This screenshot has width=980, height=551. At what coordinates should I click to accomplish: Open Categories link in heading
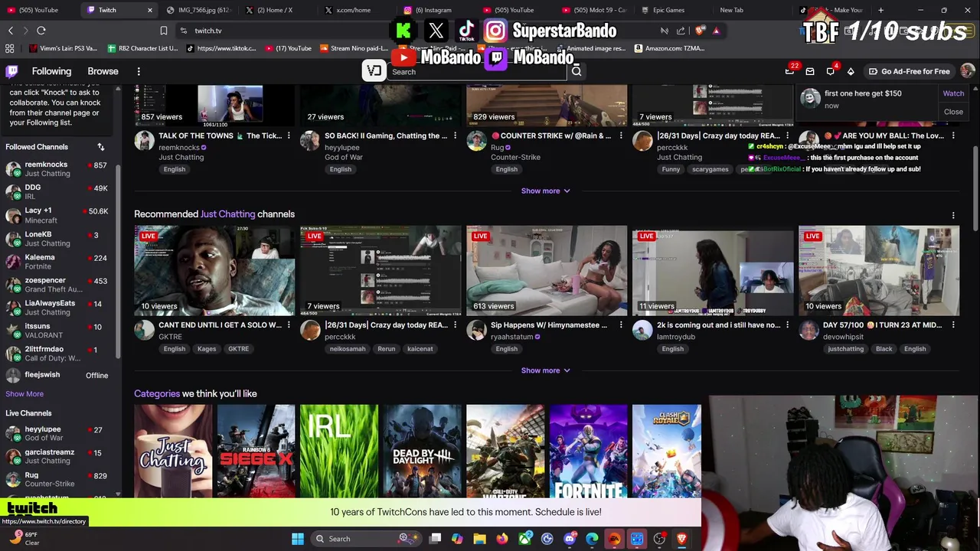click(157, 393)
